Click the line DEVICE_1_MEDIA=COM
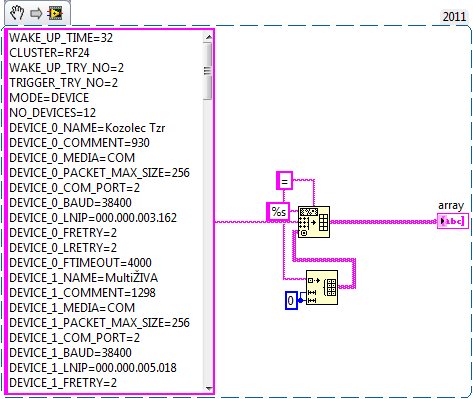The width and height of the screenshot is (473, 399). point(72,308)
